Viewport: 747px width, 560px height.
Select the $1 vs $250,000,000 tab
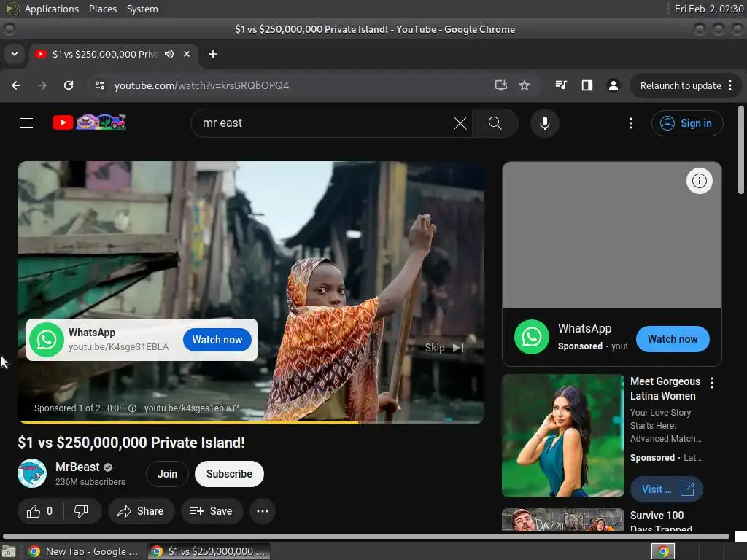coord(104,54)
